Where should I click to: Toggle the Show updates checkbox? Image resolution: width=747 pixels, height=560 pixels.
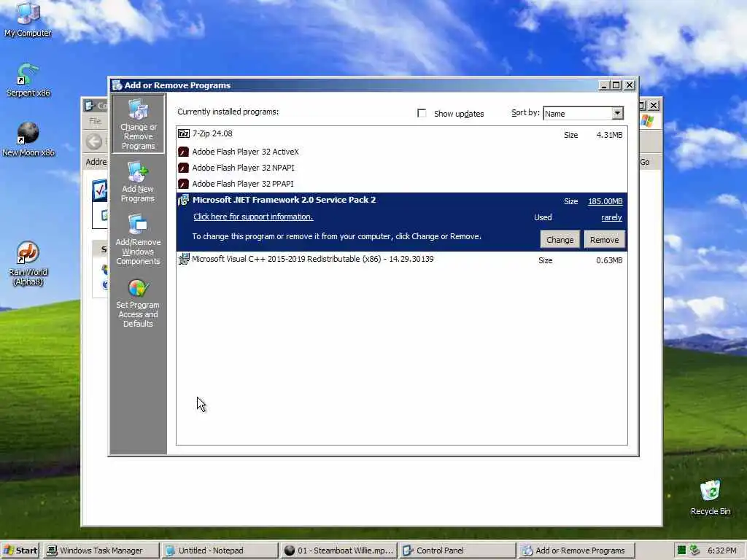(422, 113)
